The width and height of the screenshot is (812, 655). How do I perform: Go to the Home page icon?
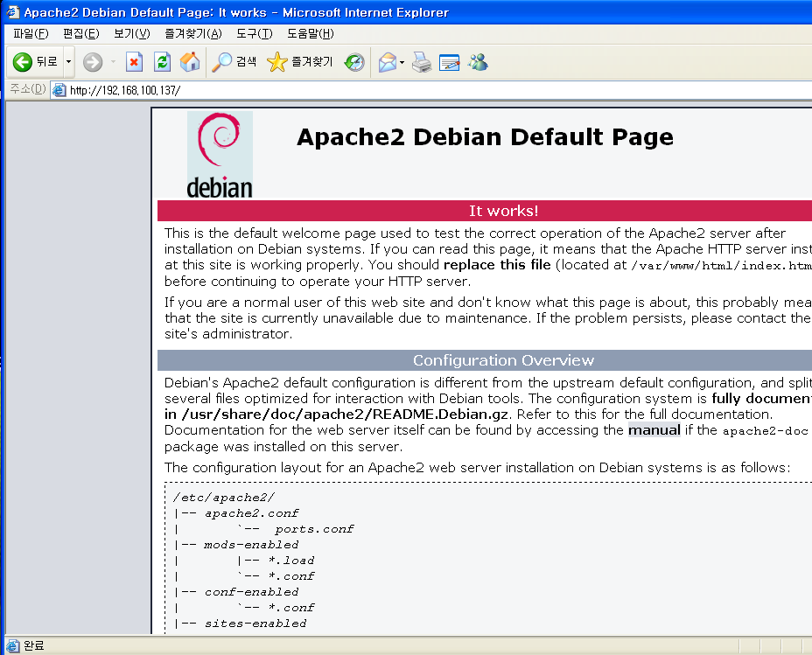pyautogui.click(x=190, y=62)
